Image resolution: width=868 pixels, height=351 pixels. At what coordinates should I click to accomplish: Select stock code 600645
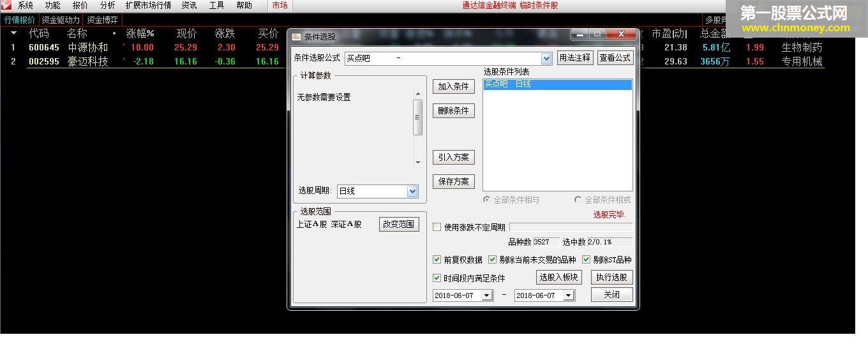(44, 47)
